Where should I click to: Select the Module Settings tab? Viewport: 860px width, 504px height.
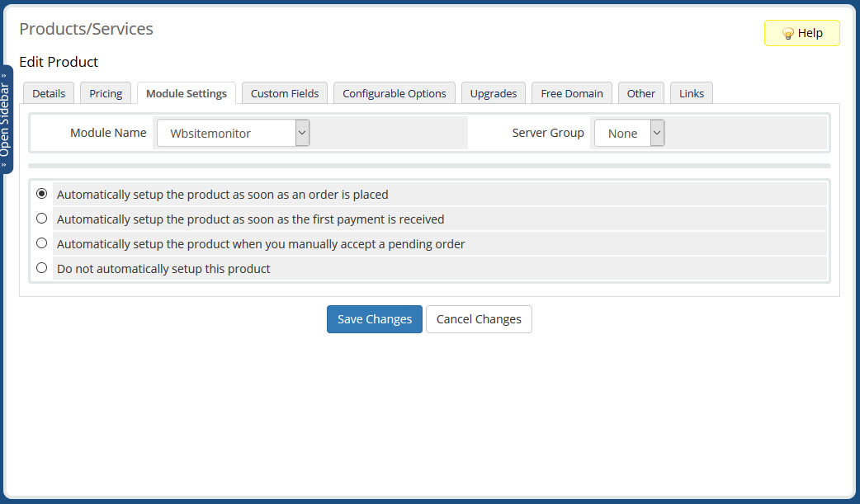click(x=187, y=93)
